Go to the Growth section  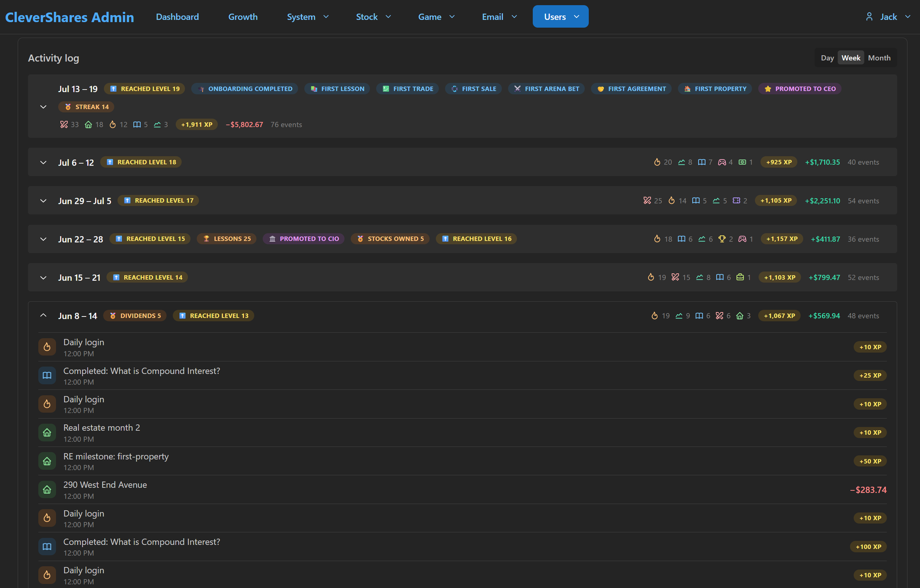click(x=243, y=17)
